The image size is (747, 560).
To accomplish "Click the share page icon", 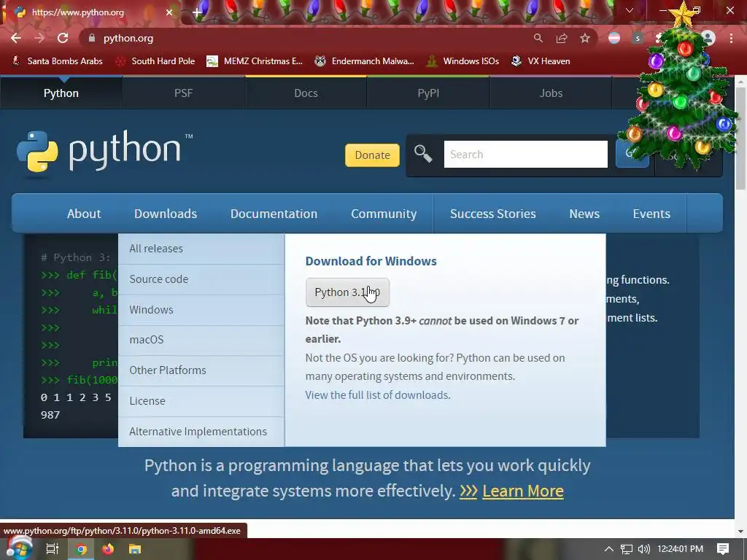I will 562,38.
